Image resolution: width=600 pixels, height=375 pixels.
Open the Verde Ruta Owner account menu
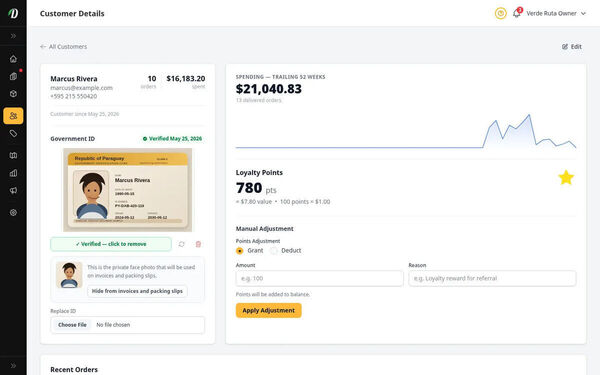pyautogui.click(x=556, y=13)
